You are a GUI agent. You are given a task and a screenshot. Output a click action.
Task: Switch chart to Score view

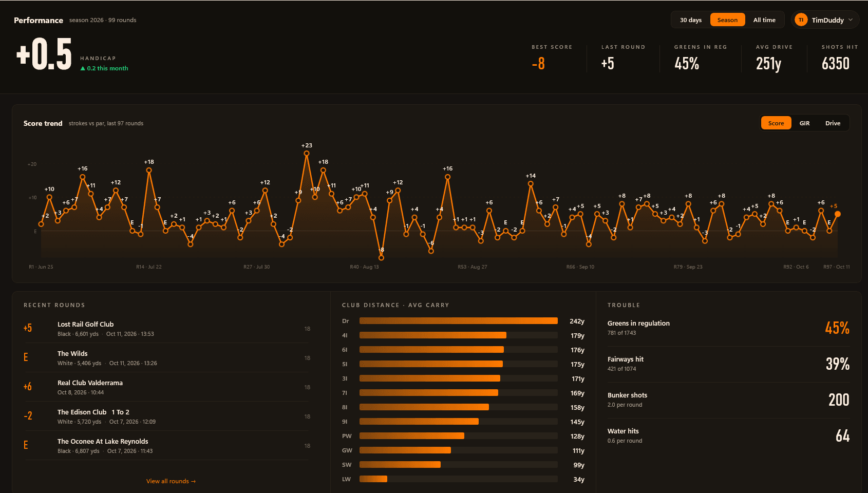point(776,123)
